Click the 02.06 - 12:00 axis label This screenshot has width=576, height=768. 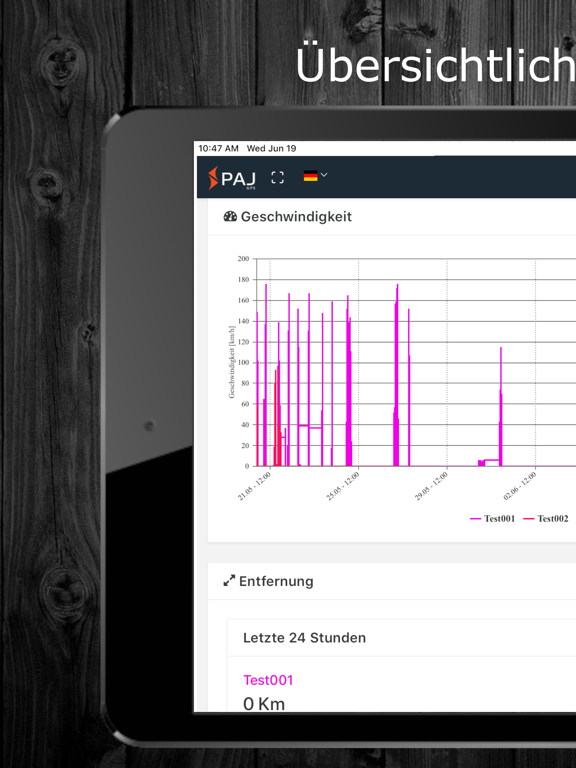coord(520,486)
